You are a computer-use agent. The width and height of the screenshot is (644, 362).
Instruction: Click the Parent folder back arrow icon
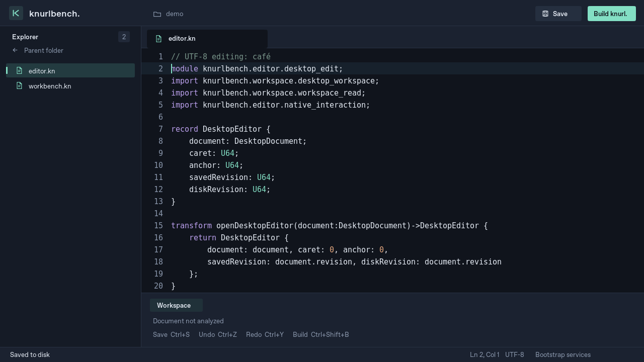click(15, 50)
